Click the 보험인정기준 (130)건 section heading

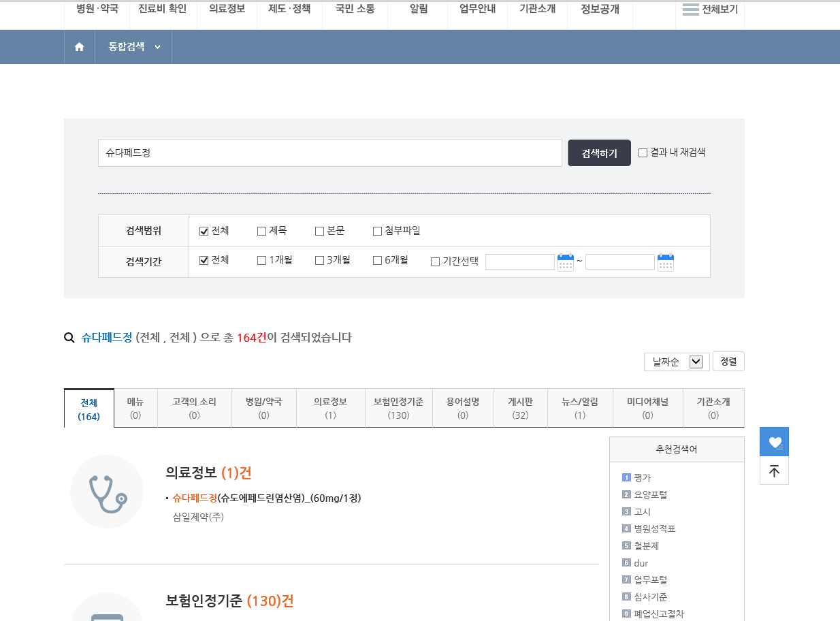(230, 601)
